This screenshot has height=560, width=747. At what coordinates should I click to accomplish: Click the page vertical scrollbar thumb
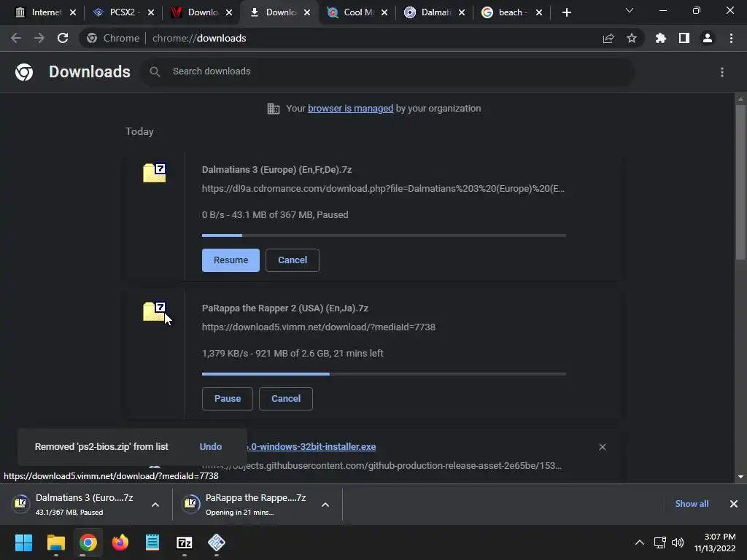point(740,182)
